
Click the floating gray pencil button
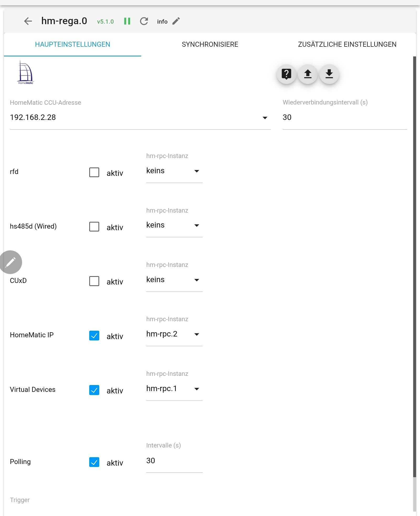coord(10,262)
